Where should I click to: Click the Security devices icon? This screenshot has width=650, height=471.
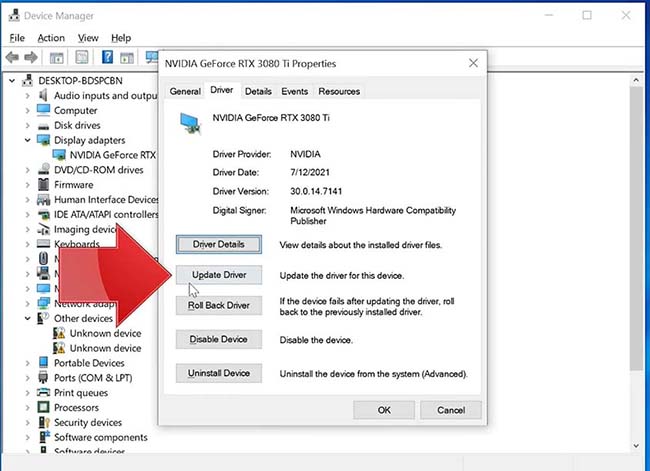(44, 422)
